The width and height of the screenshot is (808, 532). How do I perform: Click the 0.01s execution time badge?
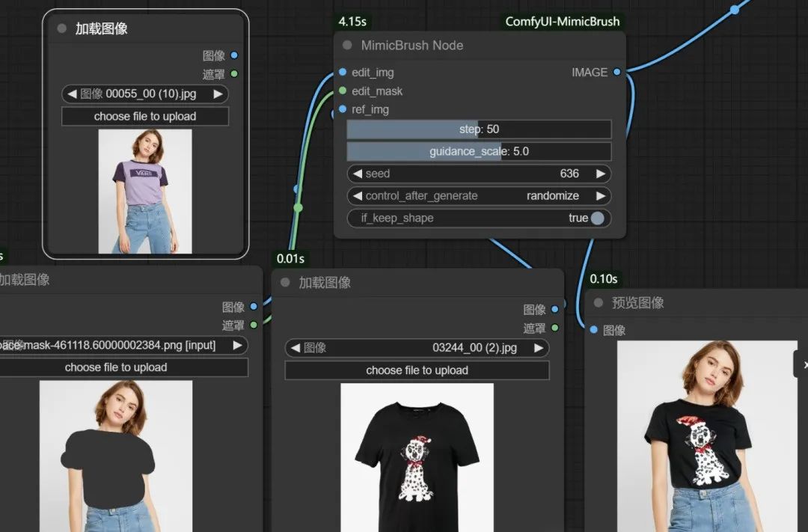[290, 259]
